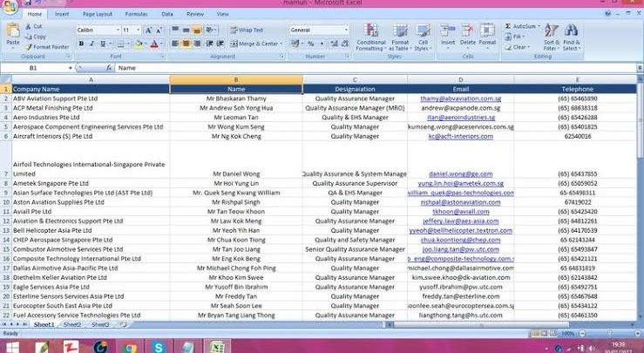Click the AutoSum sigma icon
644x353 pixels.
(x=507, y=26)
